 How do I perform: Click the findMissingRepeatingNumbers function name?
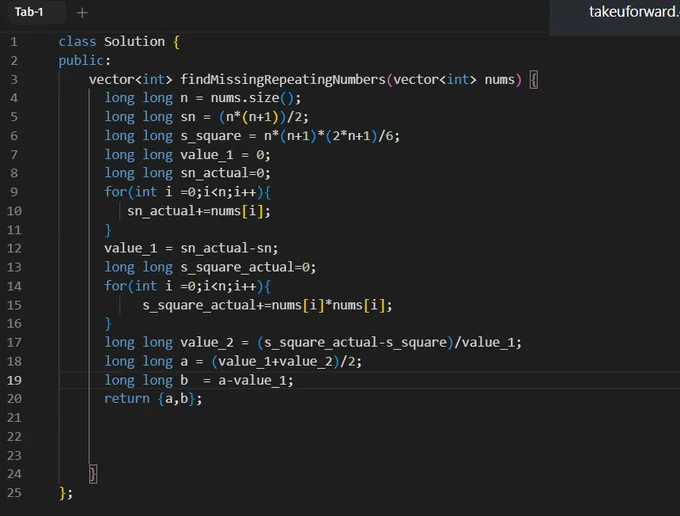tap(283, 79)
